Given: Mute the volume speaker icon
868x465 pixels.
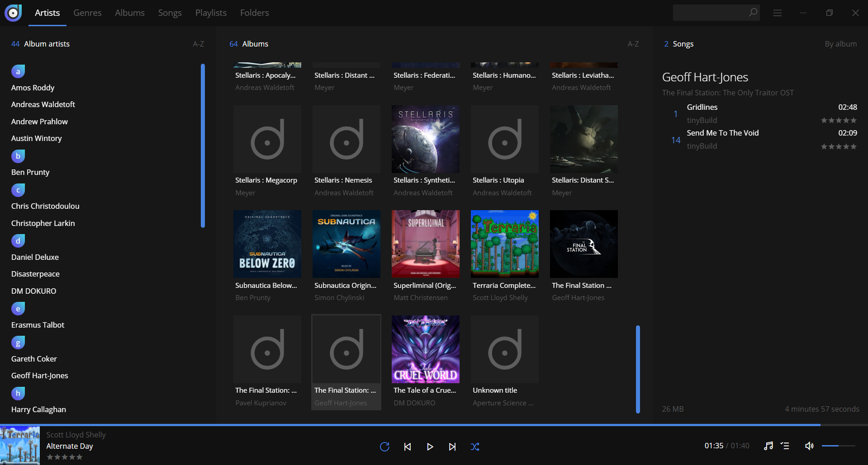Looking at the screenshot, I should [809, 446].
